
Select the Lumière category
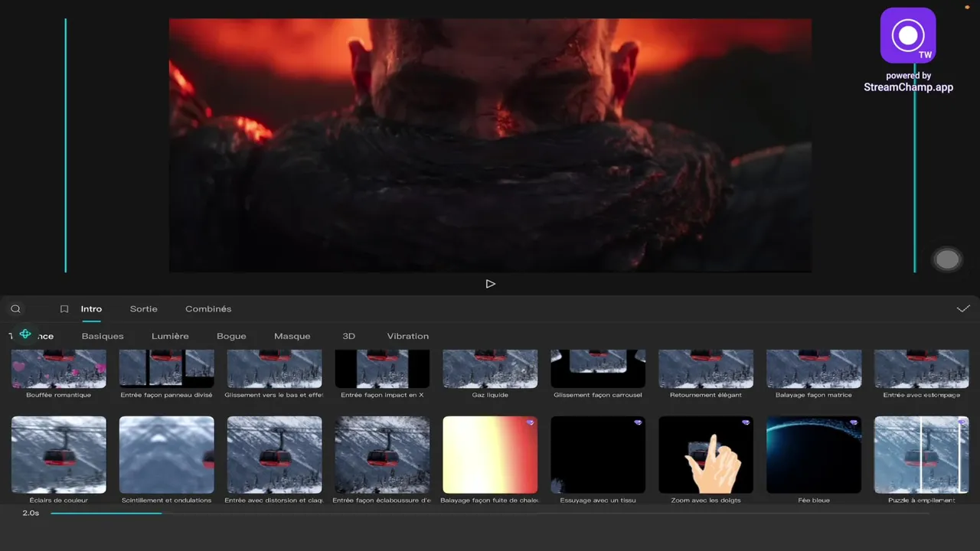[x=170, y=336]
